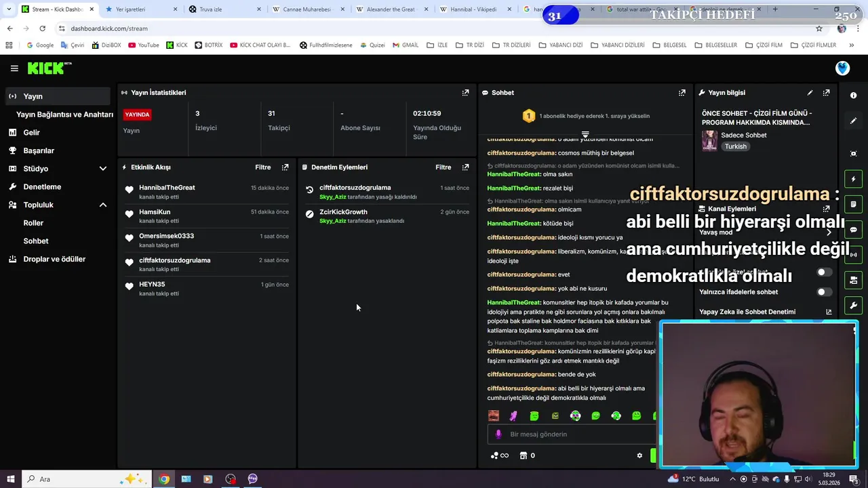This screenshot has width=868, height=488.
Task: Show hidden system tray icons chevron
Action: [732, 479]
